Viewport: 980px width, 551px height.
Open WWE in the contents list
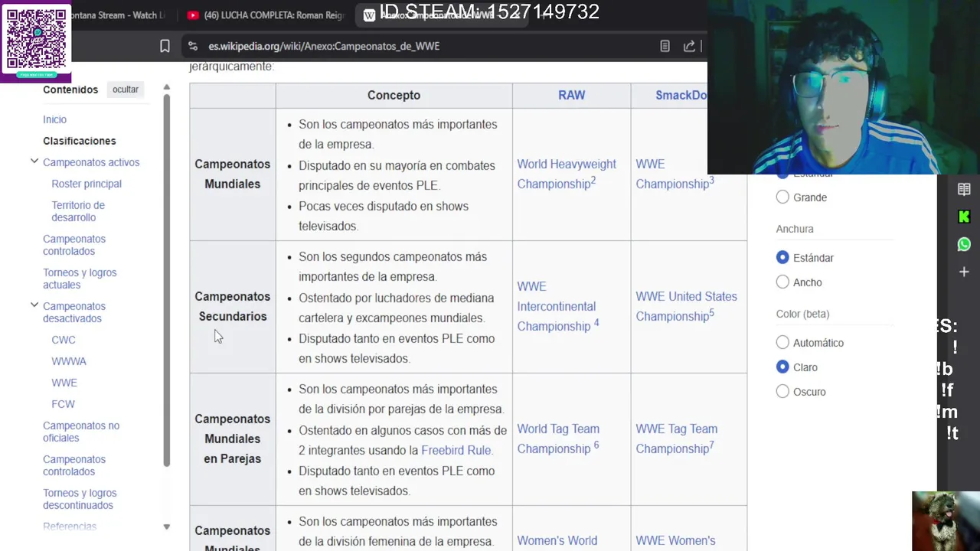tap(64, 383)
